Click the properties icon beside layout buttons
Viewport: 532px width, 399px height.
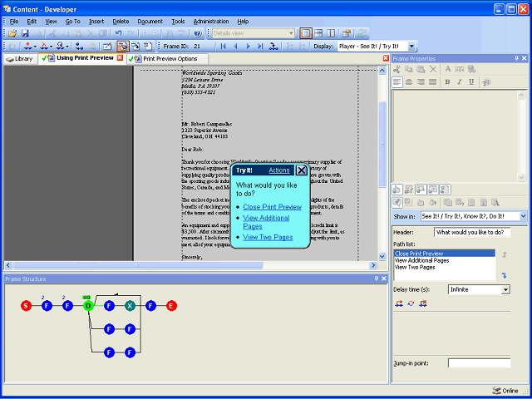pyautogui.click(x=347, y=33)
